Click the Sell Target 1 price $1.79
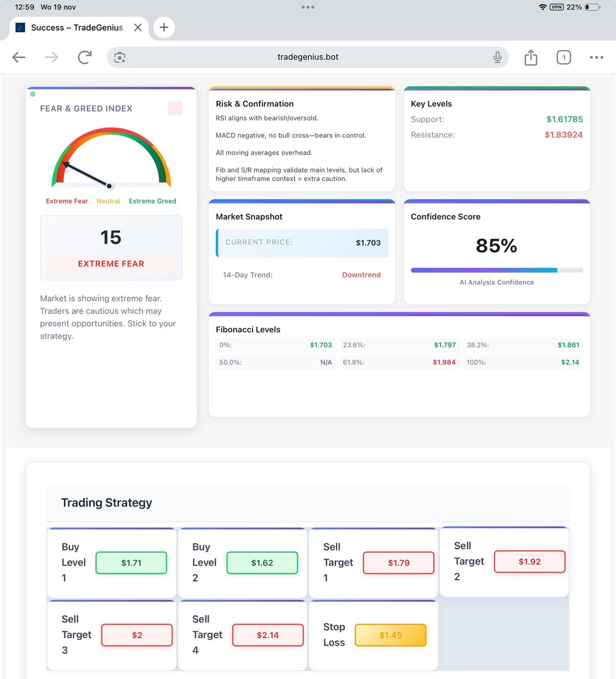This screenshot has height=679, width=616. click(399, 563)
